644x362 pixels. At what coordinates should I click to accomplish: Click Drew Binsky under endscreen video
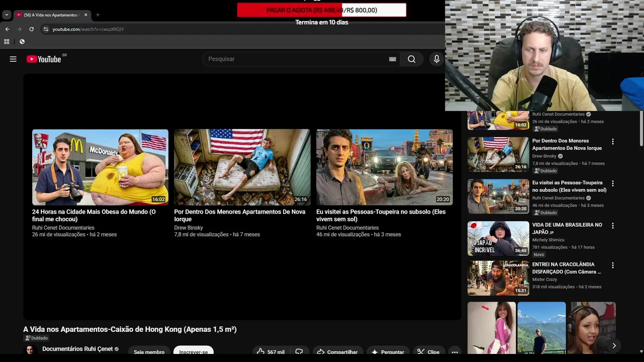point(189,228)
